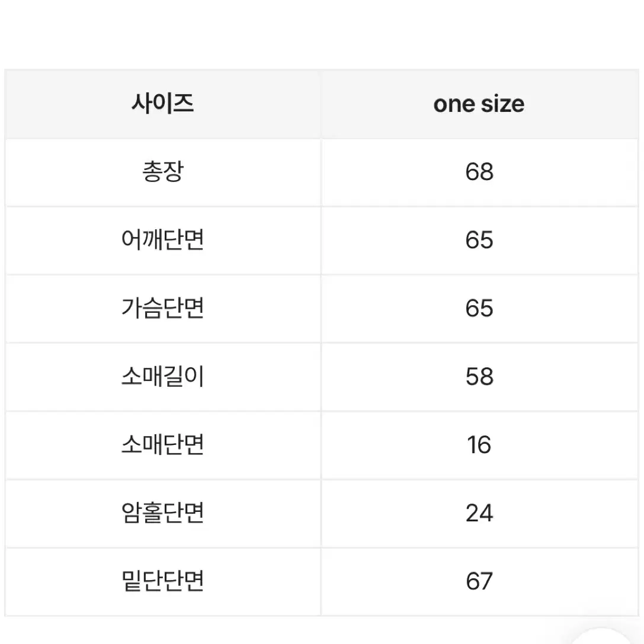Click the blank area above the size table
Image resolution: width=644 pixels, height=644 pixels.
click(322, 34)
